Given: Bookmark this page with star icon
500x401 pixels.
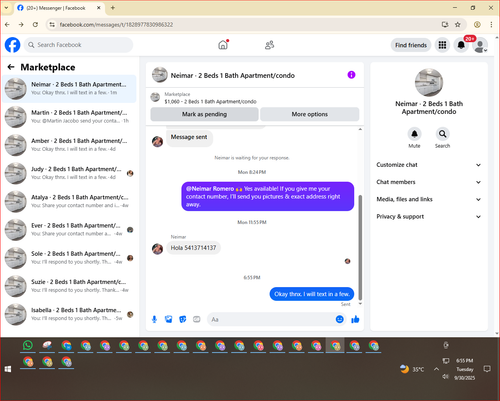Looking at the screenshot, I should point(458,24).
